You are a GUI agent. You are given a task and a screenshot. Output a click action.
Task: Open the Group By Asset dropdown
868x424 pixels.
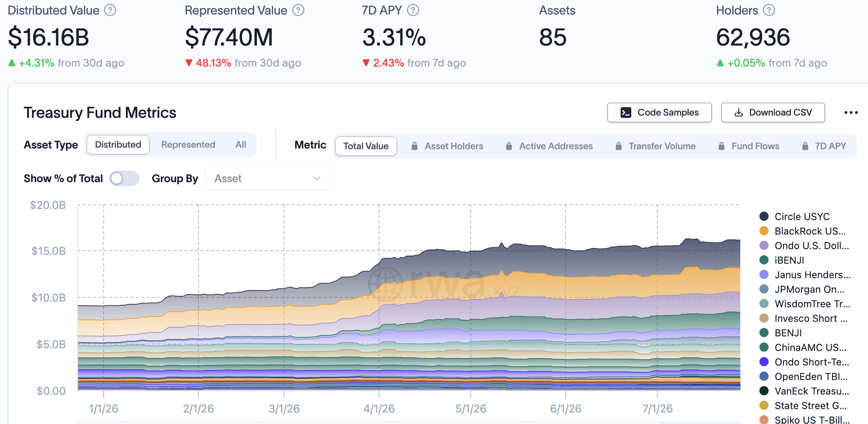[269, 178]
